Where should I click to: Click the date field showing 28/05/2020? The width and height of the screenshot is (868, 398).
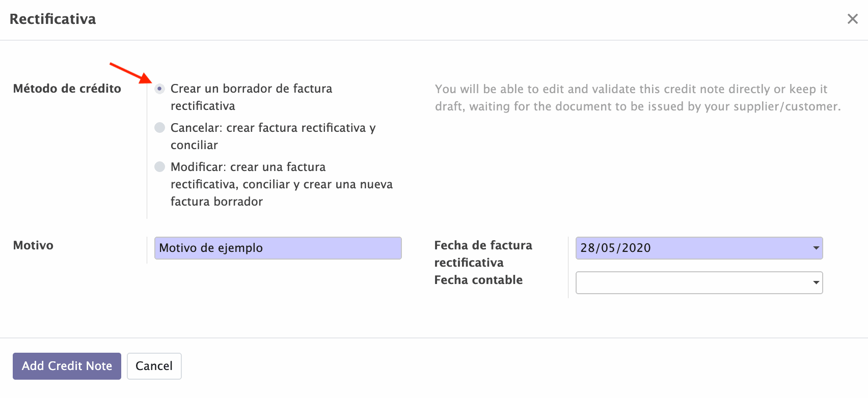(693, 248)
